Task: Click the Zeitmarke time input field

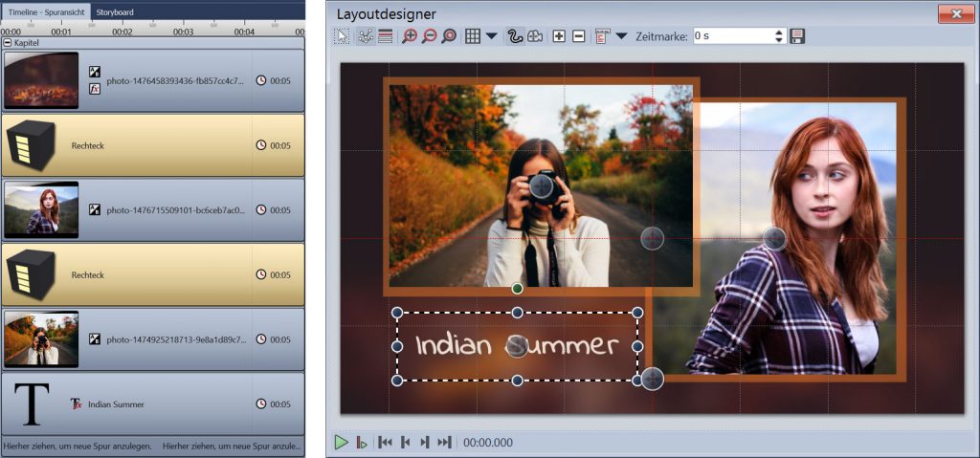Action: pyautogui.click(x=732, y=35)
